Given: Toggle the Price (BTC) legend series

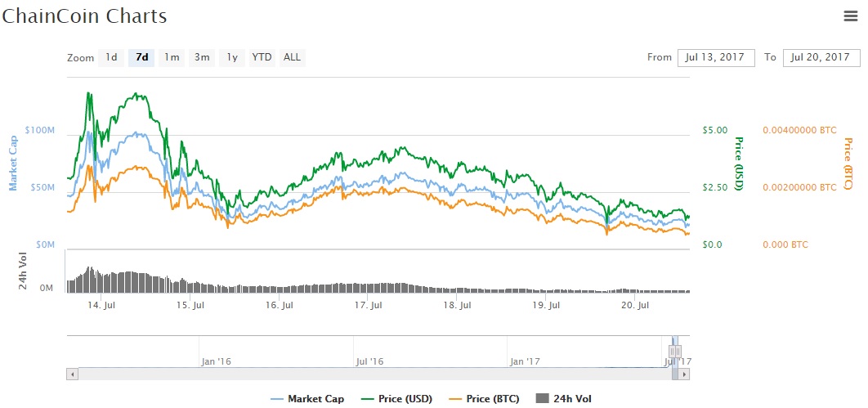Looking at the screenshot, I should tap(485, 398).
